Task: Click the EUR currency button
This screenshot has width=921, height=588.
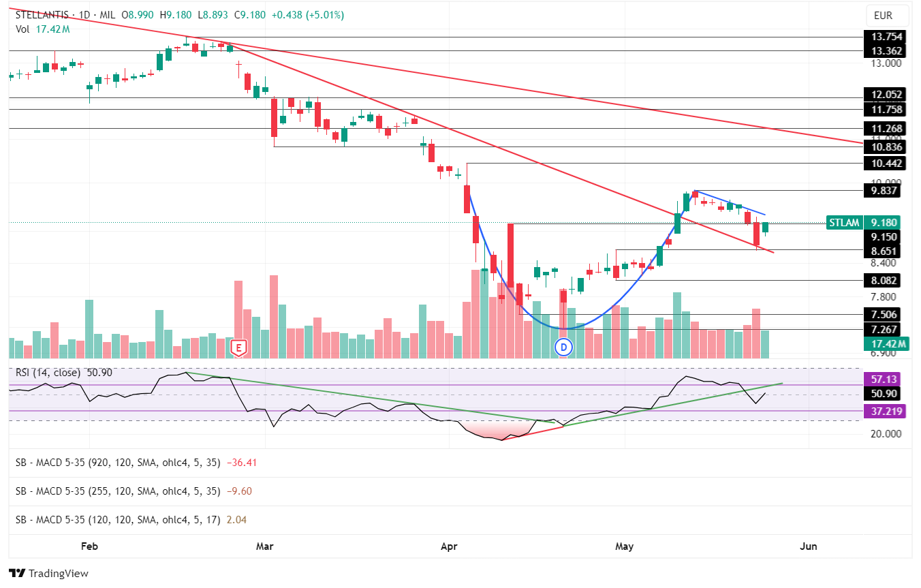Action: [888, 15]
